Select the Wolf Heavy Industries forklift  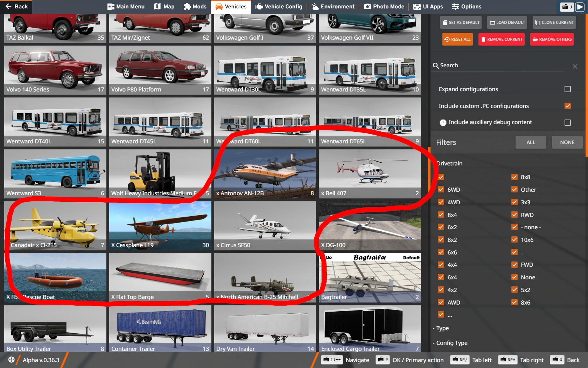click(160, 174)
